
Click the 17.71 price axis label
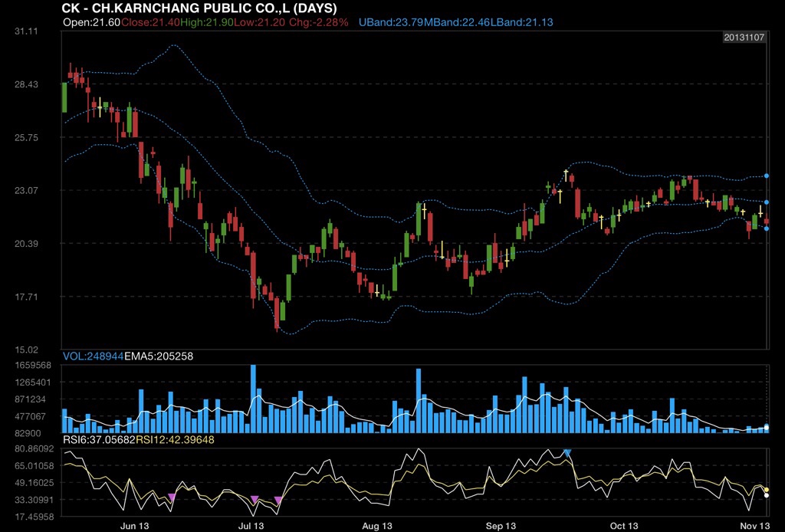pyautogui.click(x=26, y=297)
